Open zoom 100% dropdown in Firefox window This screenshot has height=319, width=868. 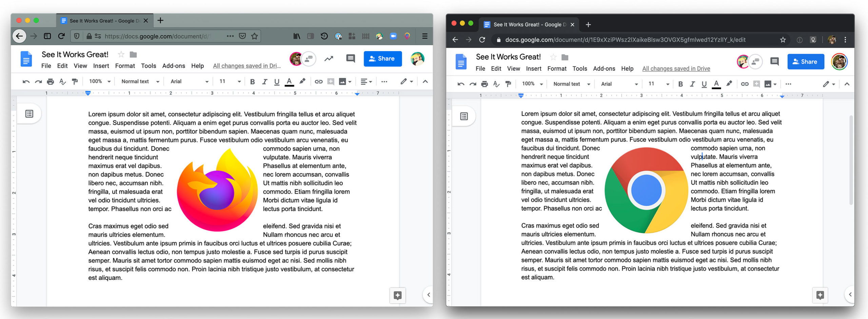pyautogui.click(x=100, y=81)
